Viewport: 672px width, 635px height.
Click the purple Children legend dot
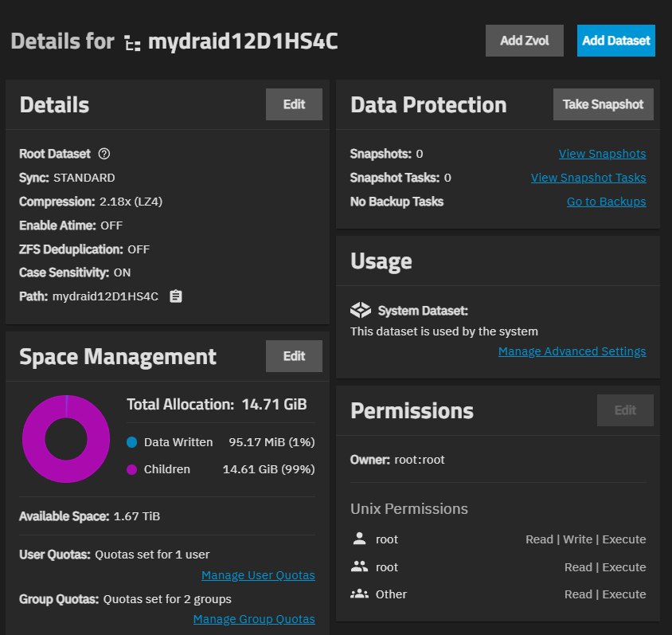tap(132, 469)
